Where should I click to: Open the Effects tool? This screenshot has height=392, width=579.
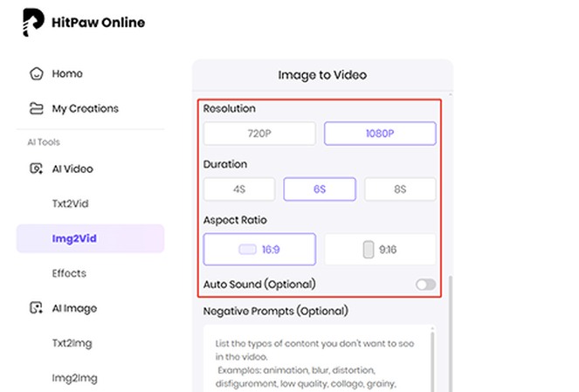pos(69,273)
